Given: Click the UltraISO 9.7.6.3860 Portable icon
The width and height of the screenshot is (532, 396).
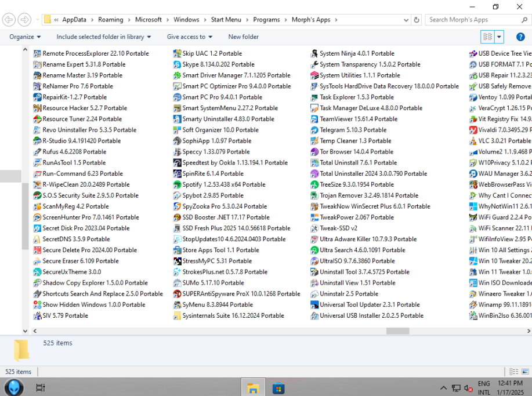Looking at the screenshot, I should (x=314, y=261).
